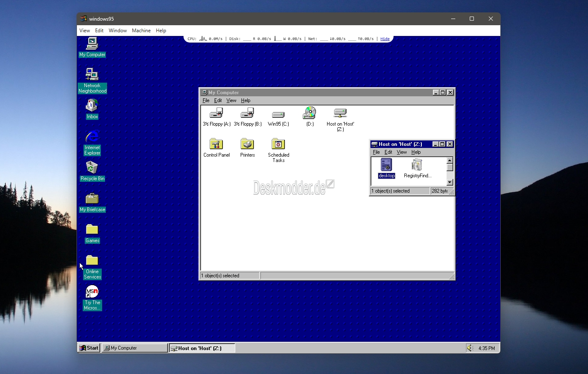Click the volume speaker icon in system tray
This screenshot has height=374, width=588.
click(470, 348)
